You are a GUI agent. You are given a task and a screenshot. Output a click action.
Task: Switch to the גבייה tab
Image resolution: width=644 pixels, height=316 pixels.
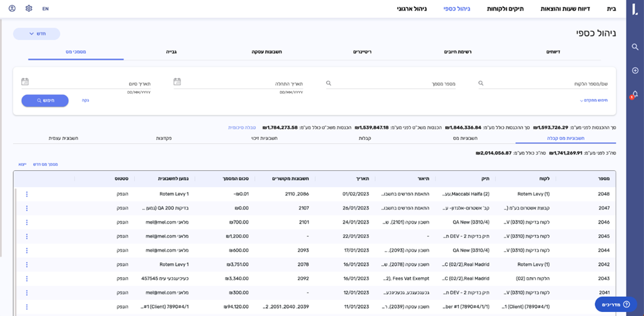pos(171,51)
